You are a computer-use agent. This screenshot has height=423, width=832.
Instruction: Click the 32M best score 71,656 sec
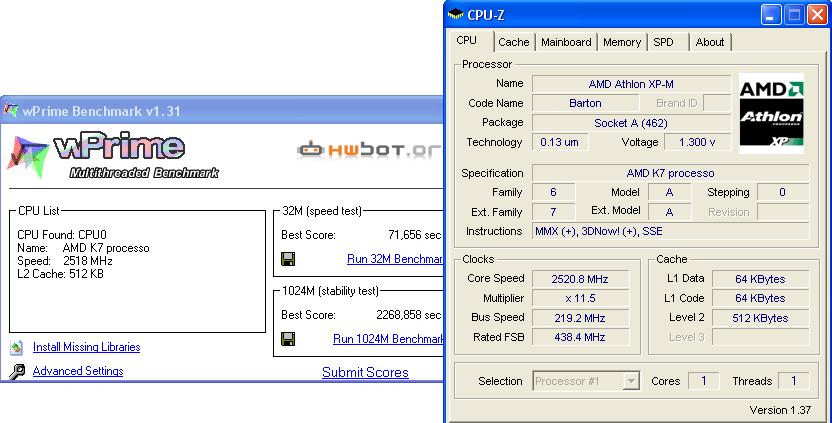click(414, 235)
